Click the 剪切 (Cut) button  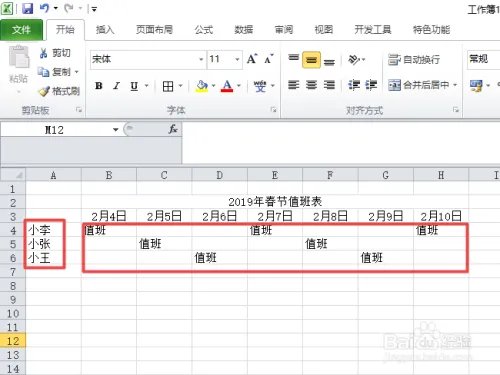[55, 53]
